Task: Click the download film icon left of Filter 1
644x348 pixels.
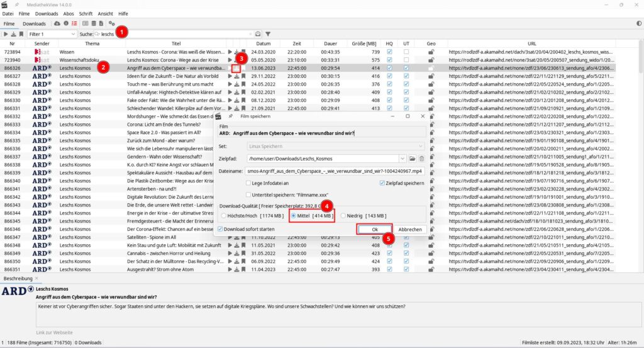Action: (x=13, y=34)
